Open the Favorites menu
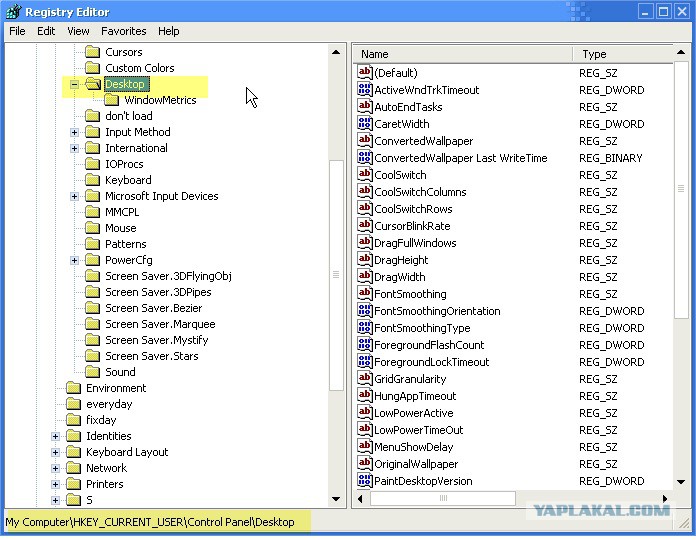This screenshot has width=696, height=540. pos(123,31)
